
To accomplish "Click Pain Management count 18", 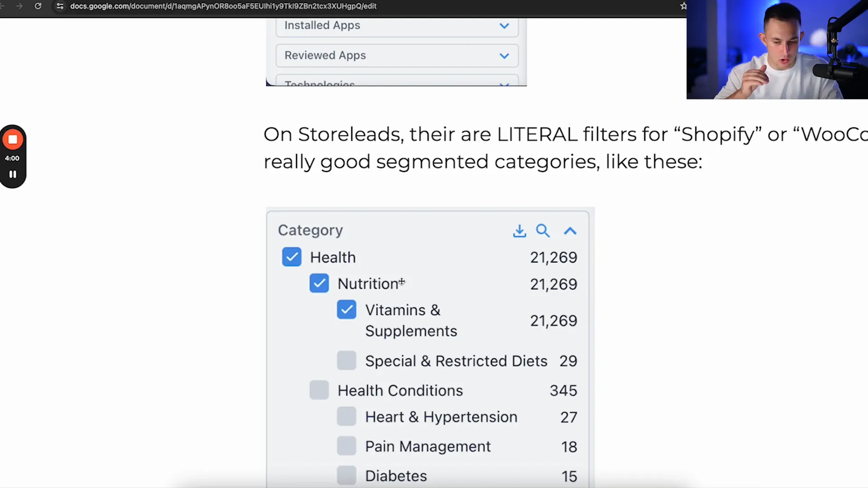I will point(569,447).
